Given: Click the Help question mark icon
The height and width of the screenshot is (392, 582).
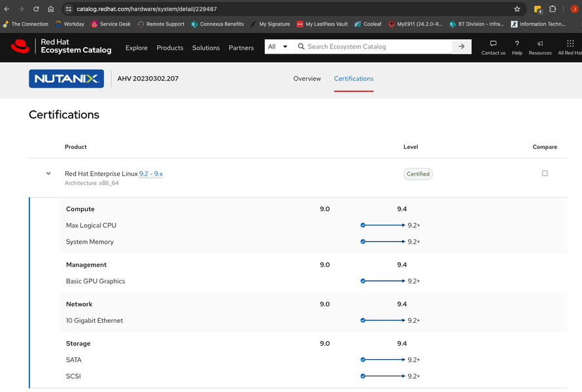Looking at the screenshot, I should [517, 44].
